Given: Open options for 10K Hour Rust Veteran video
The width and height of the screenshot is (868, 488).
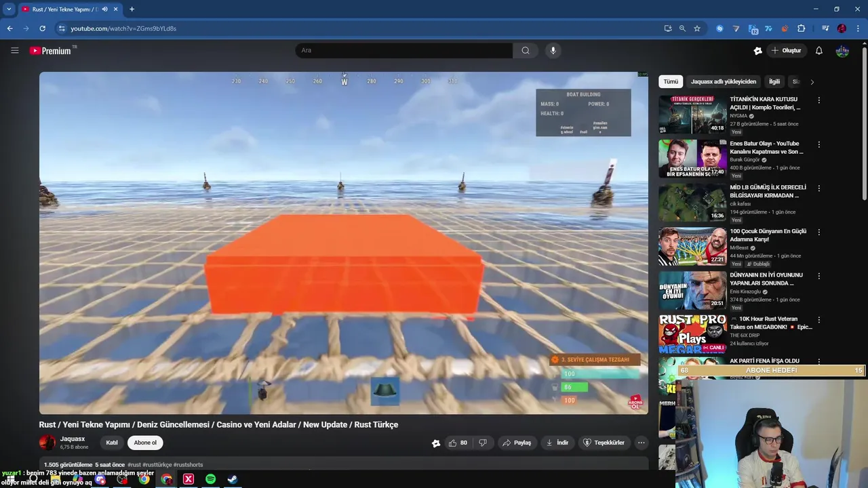Looking at the screenshot, I should 818,320.
